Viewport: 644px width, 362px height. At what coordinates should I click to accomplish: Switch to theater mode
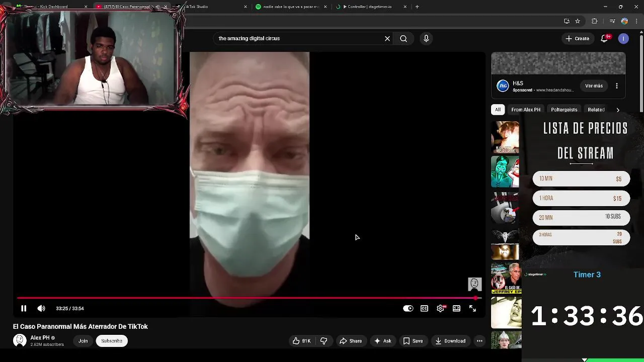(x=456, y=308)
